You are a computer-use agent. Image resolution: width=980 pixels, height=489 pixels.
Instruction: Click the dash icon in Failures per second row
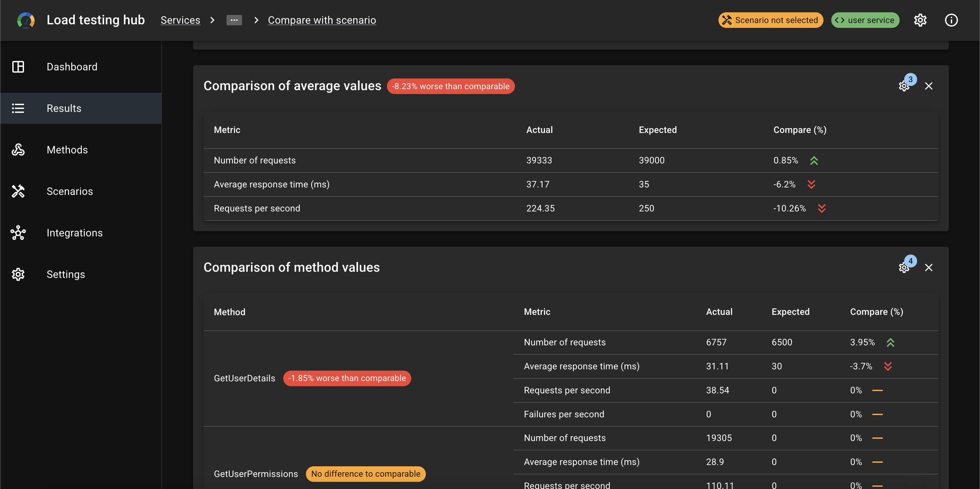(877, 414)
